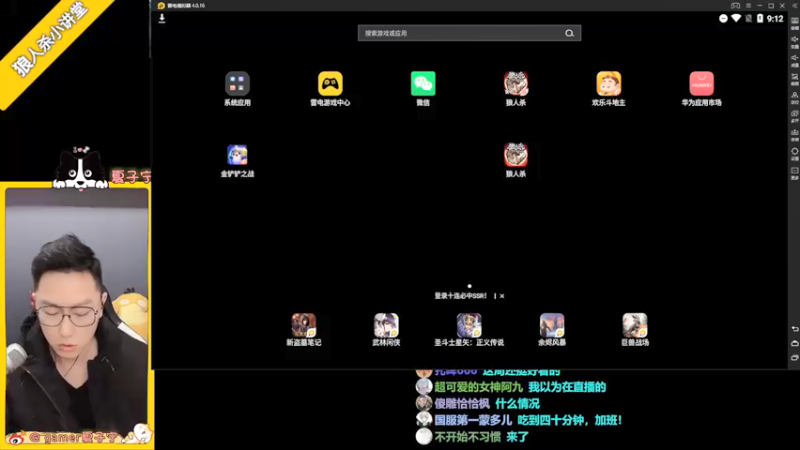
Task: Open the emulator hamburger menu
Action: pos(748,6)
